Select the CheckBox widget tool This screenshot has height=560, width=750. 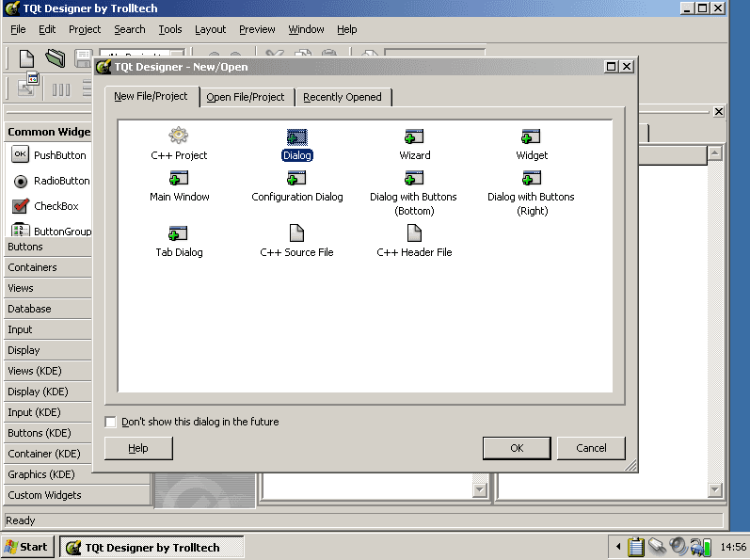pos(45,206)
